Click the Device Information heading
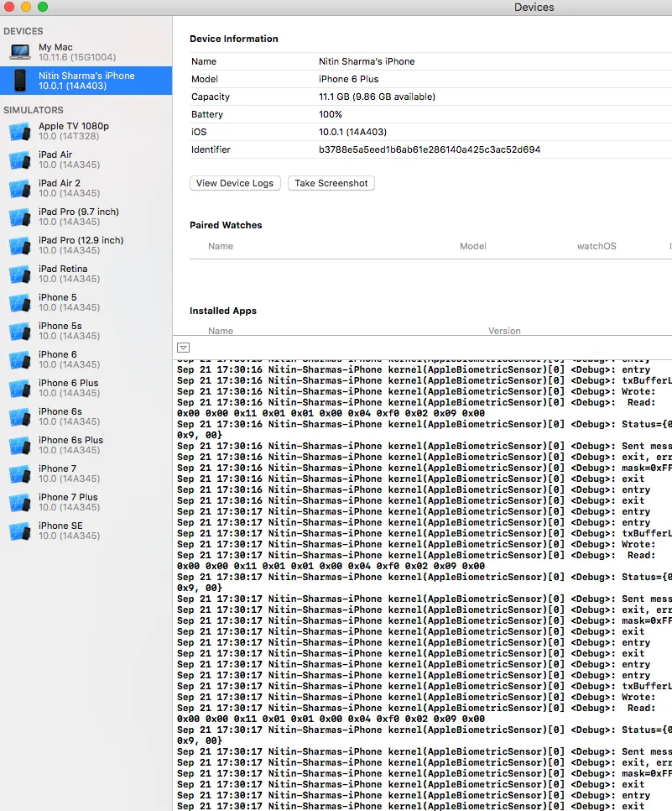 tap(234, 39)
